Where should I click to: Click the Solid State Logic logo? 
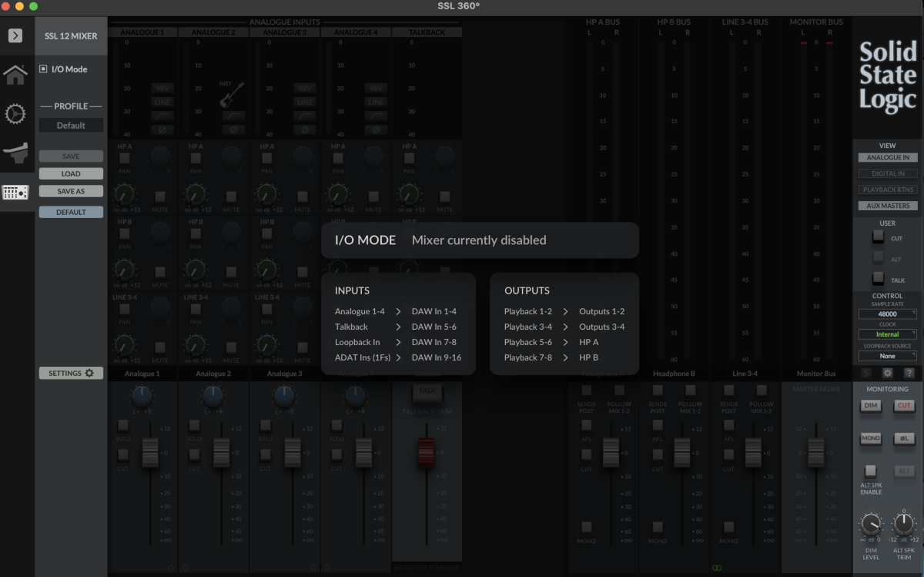(888, 76)
